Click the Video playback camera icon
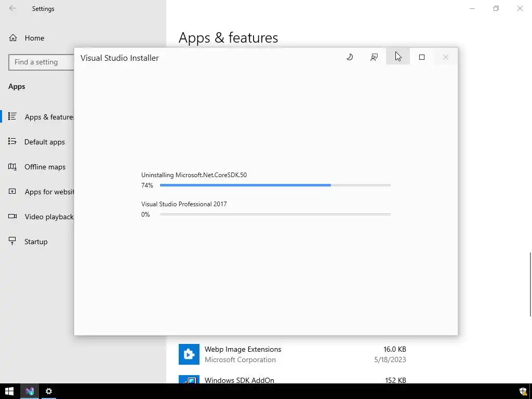The height and width of the screenshot is (399, 532). pos(12,216)
